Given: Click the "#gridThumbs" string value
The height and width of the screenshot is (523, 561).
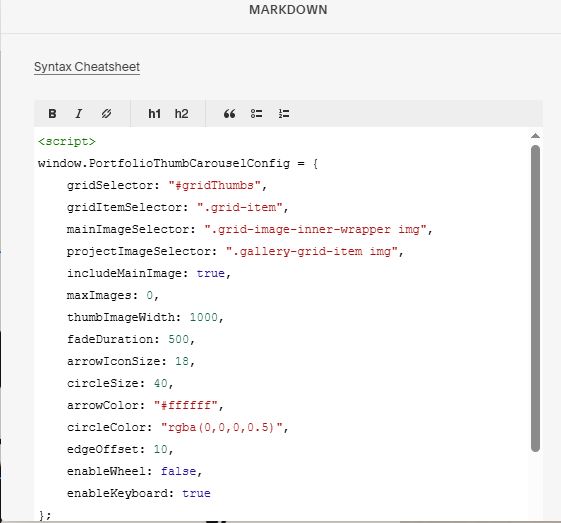Looking at the screenshot, I should click(214, 185).
